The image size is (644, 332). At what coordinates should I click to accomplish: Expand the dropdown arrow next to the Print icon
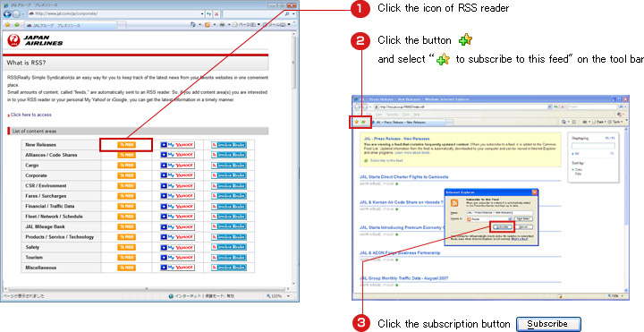[x=229, y=25]
